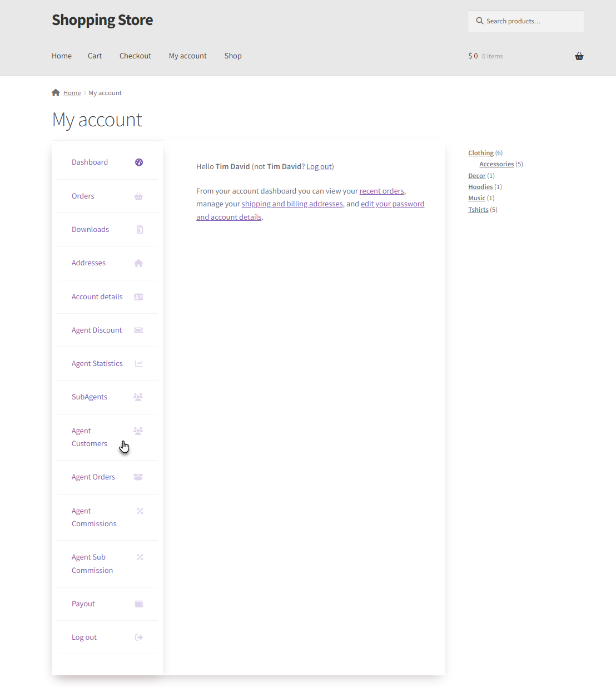
Task: Click the Account details ID card icon
Action: click(x=139, y=297)
